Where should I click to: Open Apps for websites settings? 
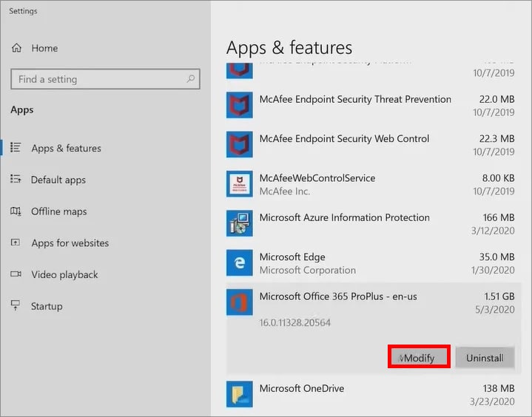70,243
